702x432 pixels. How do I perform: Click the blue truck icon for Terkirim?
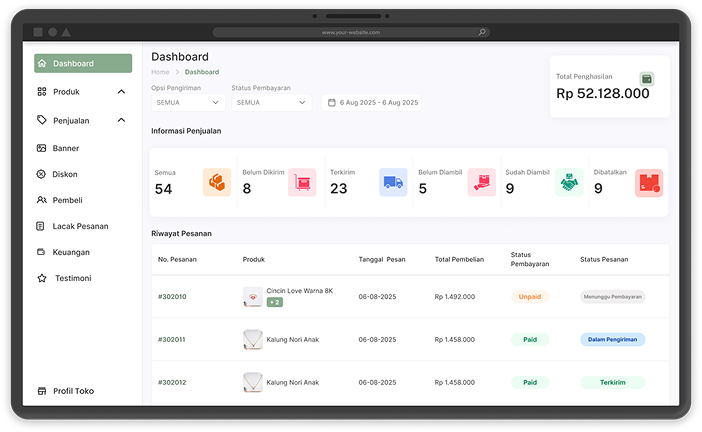click(x=392, y=183)
